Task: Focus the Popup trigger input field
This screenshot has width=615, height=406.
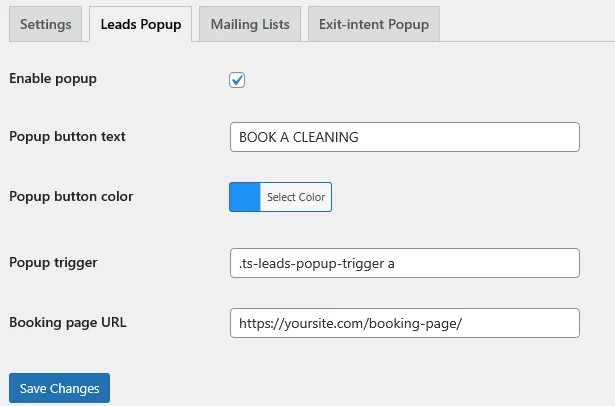Action: point(404,263)
